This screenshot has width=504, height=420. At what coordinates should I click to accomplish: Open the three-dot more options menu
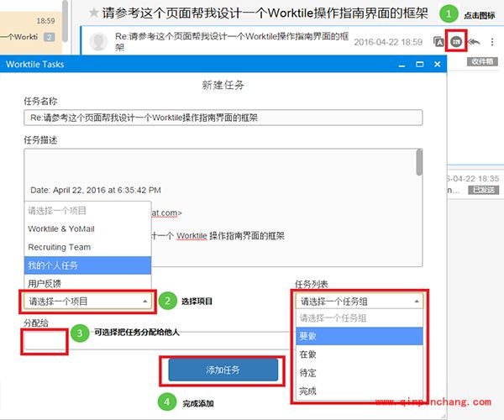coord(492,42)
